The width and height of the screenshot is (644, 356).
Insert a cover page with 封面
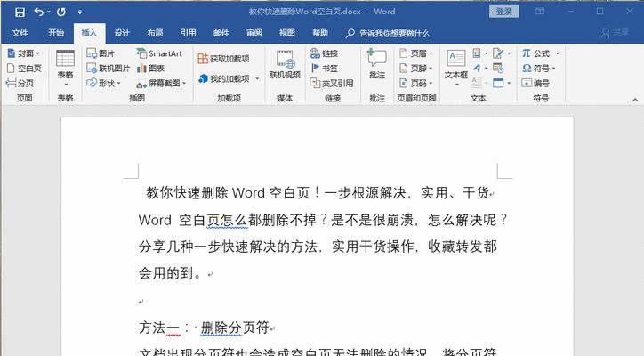tap(23, 53)
